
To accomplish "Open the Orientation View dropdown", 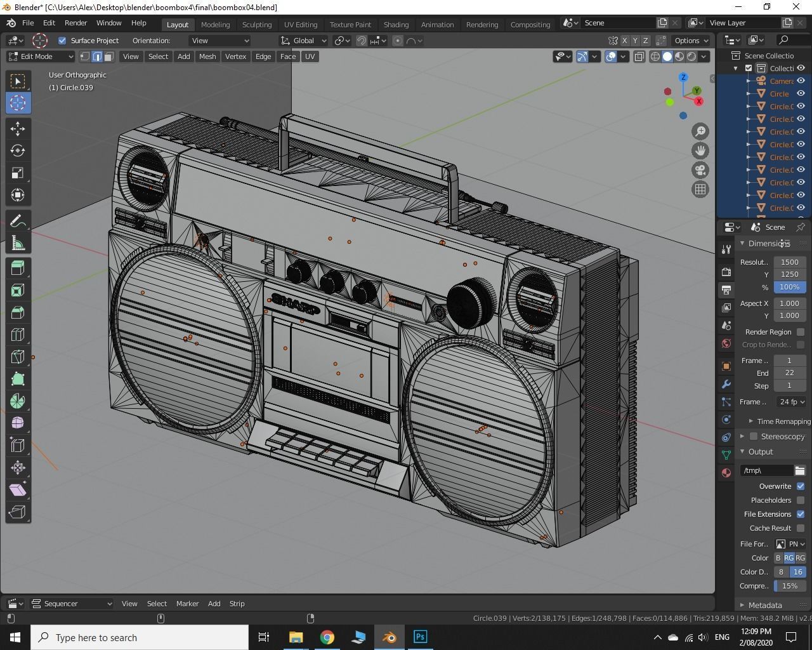I will point(219,41).
